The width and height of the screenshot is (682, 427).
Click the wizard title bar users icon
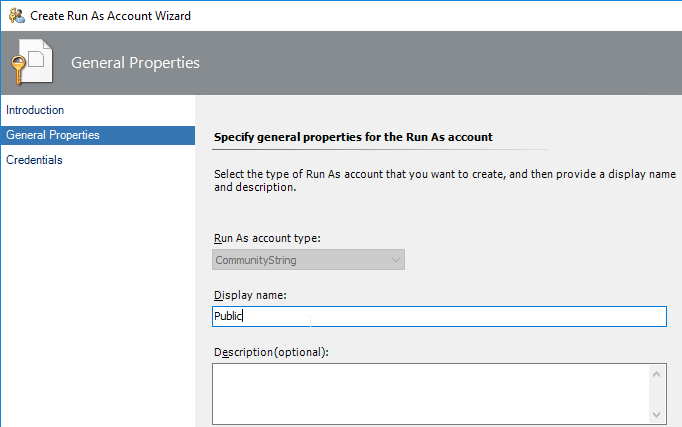[17, 16]
